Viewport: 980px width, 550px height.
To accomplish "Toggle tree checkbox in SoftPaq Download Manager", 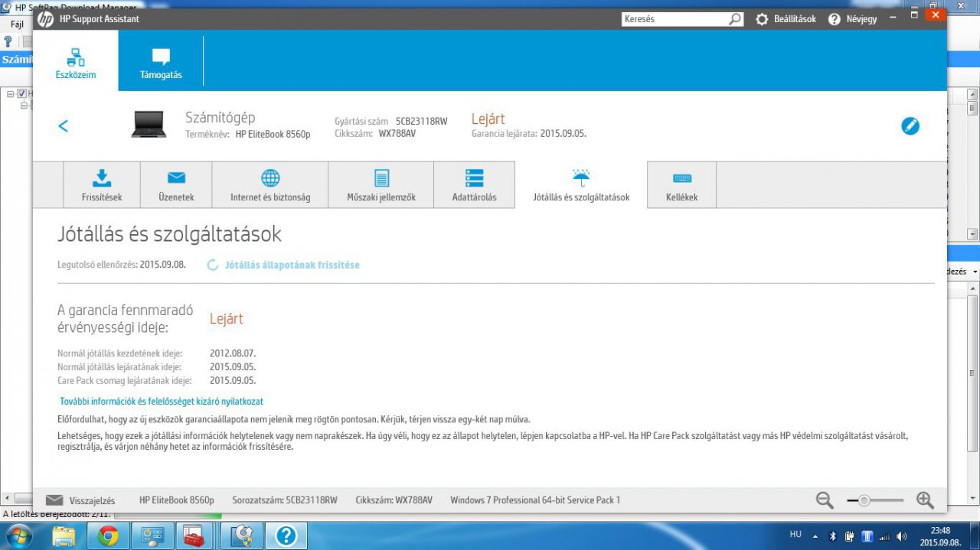I will point(22,94).
